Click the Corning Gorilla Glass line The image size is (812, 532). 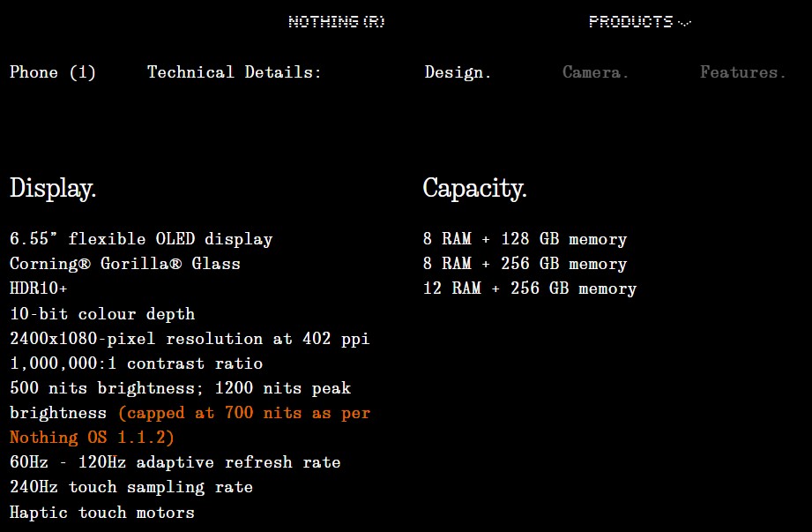(x=125, y=264)
